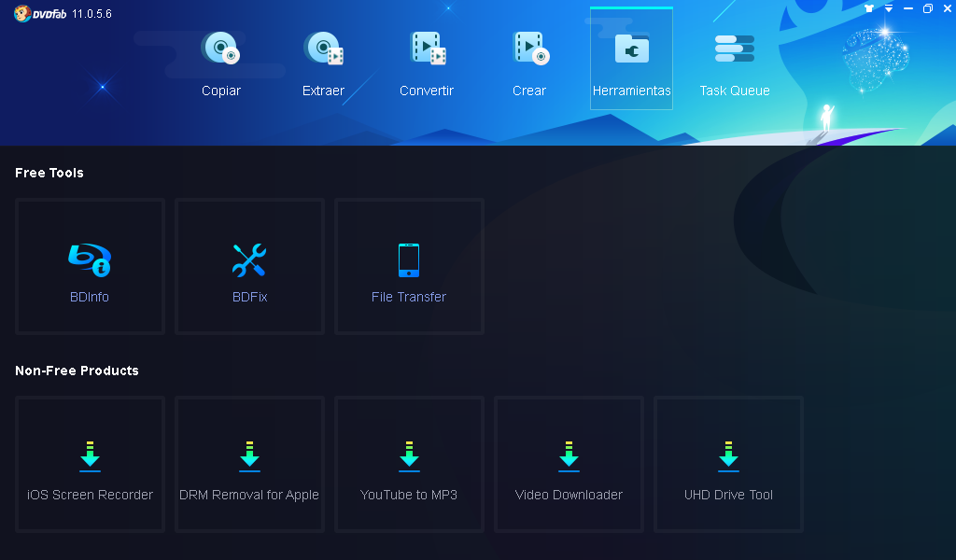Open the YouTube to MP3 product tile

409,464
